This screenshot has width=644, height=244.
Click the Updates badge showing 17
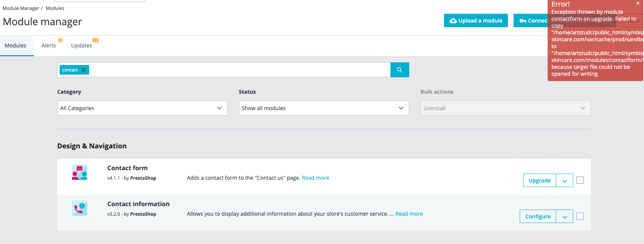(96, 40)
